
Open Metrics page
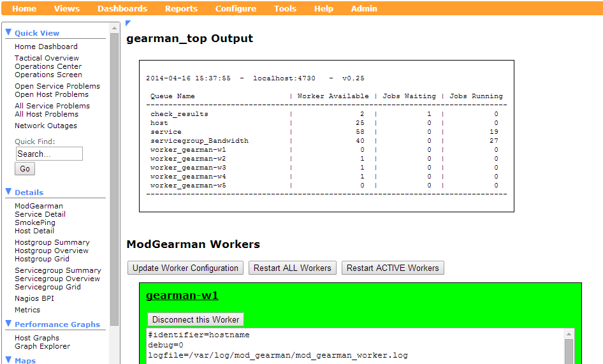(x=27, y=310)
